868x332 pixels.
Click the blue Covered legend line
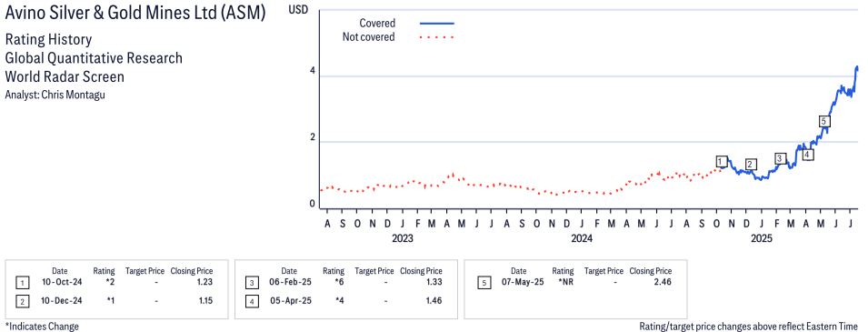coord(437,24)
